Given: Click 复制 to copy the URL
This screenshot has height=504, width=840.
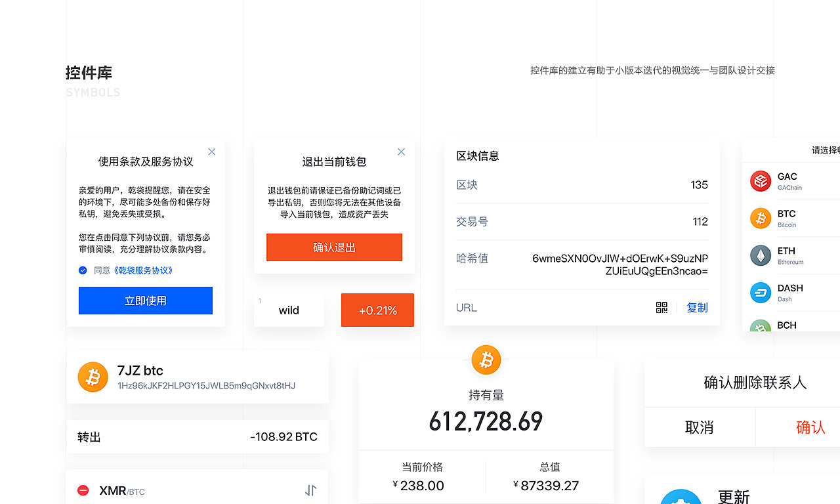Looking at the screenshot, I should (x=697, y=308).
